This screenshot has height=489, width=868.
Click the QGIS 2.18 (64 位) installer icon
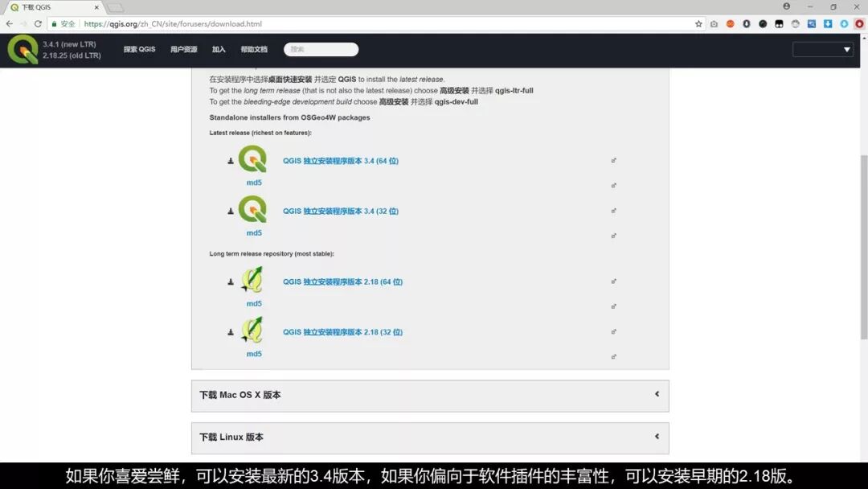pyautogui.click(x=252, y=280)
